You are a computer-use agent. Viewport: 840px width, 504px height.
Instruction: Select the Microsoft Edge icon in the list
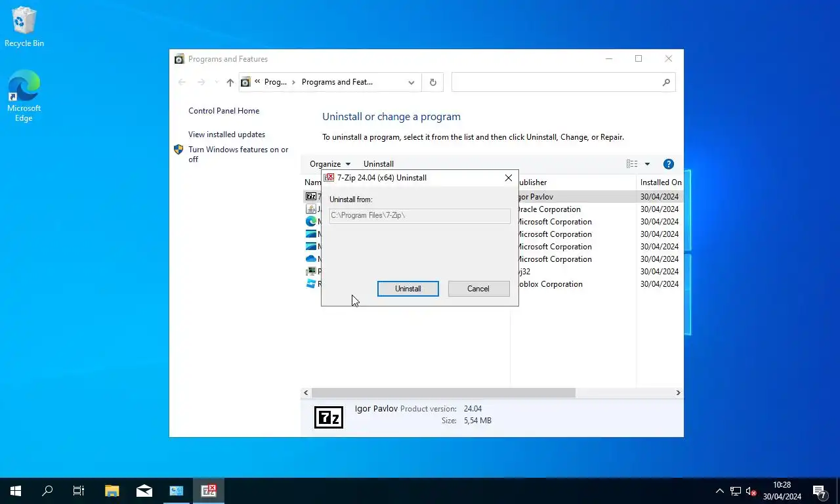pyautogui.click(x=311, y=221)
